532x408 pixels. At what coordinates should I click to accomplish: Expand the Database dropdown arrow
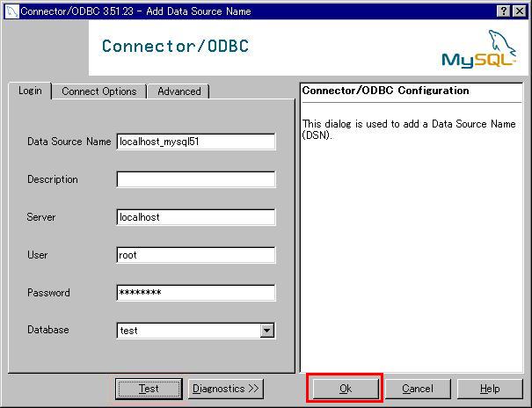tap(267, 331)
